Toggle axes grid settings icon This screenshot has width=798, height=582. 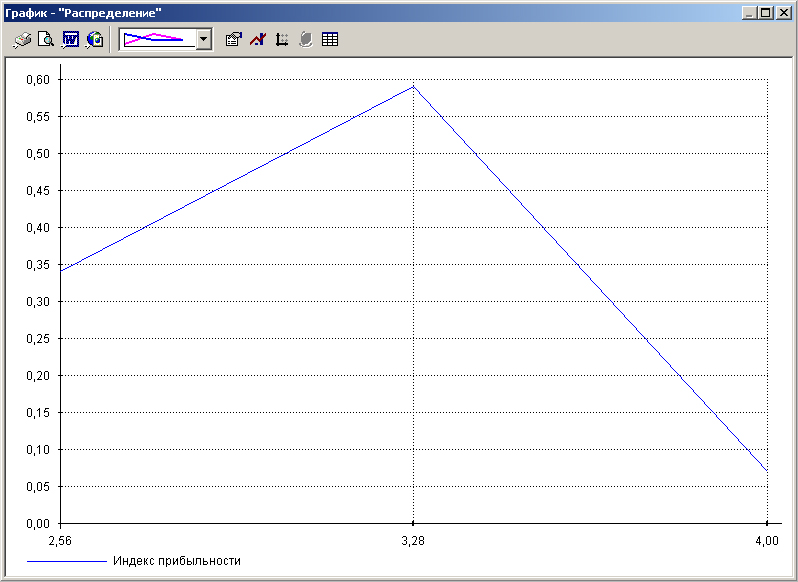tap(282, 40)
